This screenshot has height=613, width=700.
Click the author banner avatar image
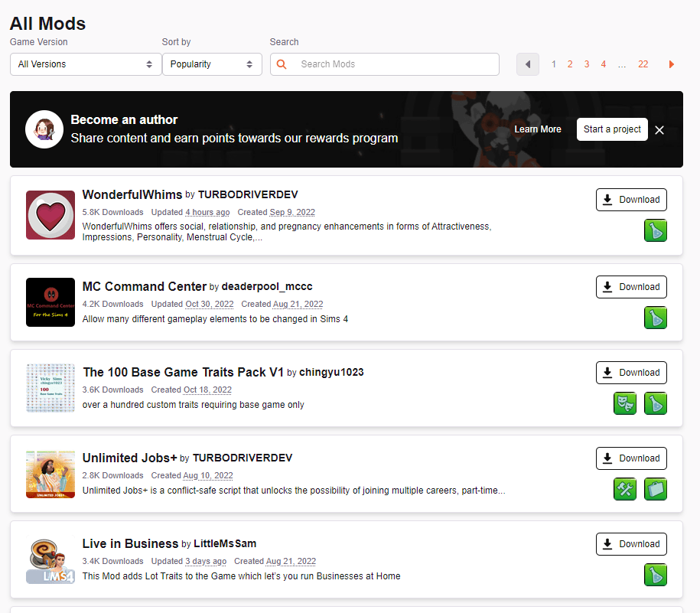[44, 129]
